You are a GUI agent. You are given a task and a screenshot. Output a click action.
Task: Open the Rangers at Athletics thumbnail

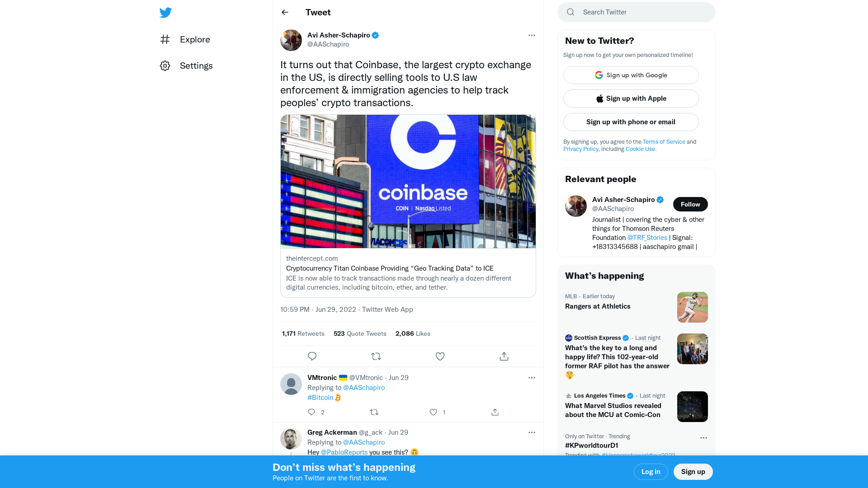[692, 307]
